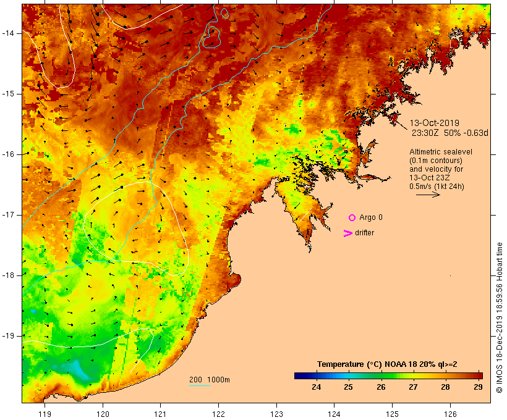Click the latitude axis label -19
This screenshot has height=420, width=507.
pos(8,336)
